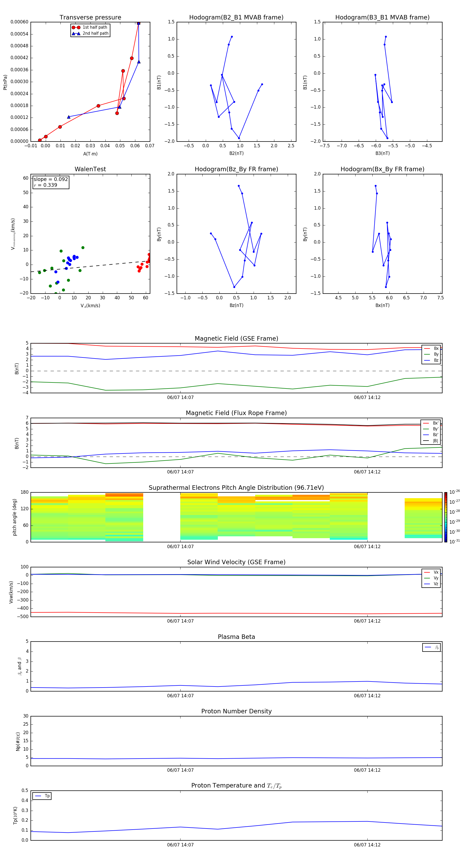Select 'By' in the GSE field legend
The height and width of the screenshot is (868, 473).
431,354
